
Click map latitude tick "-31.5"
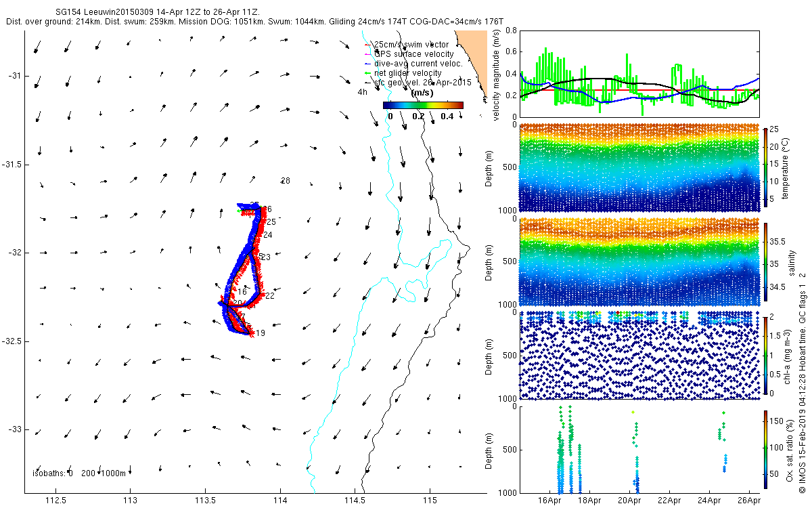11,165
